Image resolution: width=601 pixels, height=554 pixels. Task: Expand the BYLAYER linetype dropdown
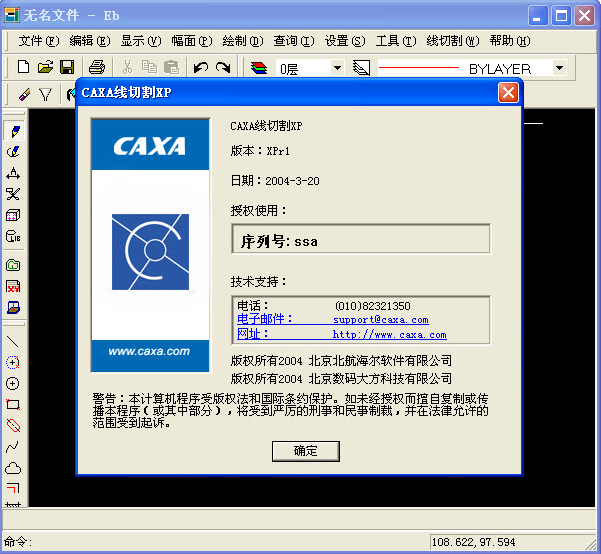559,68
